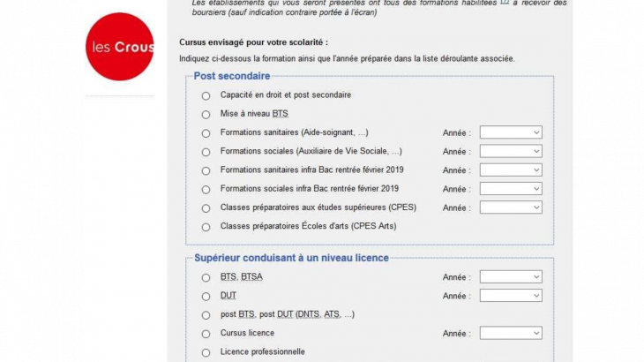Choose the Licence professionnelle radio button
644x362 pixels.
click(x=206, y=352)
